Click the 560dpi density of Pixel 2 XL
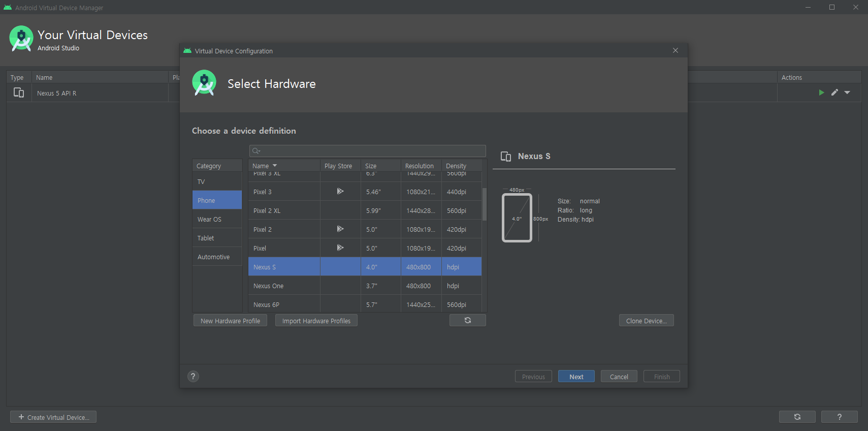868x431 pixels. click(457, 210)
